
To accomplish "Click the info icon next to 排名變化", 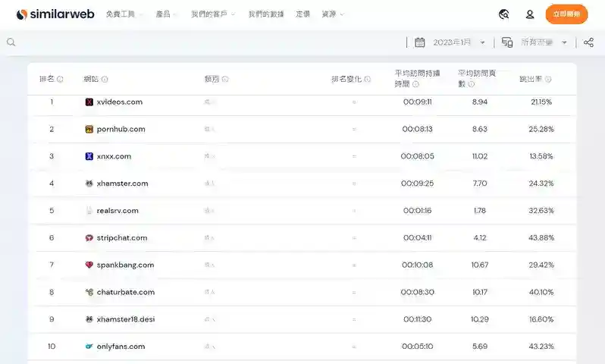I will [367, 79].
